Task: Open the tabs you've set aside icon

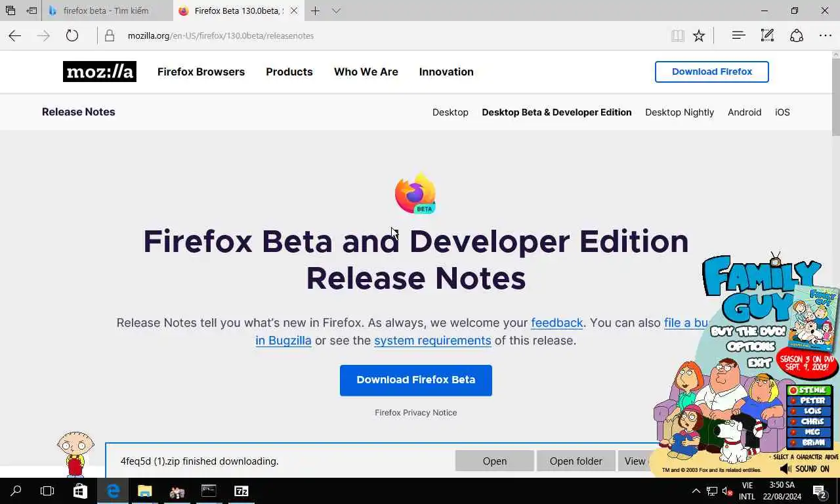Action: (10, 10)
